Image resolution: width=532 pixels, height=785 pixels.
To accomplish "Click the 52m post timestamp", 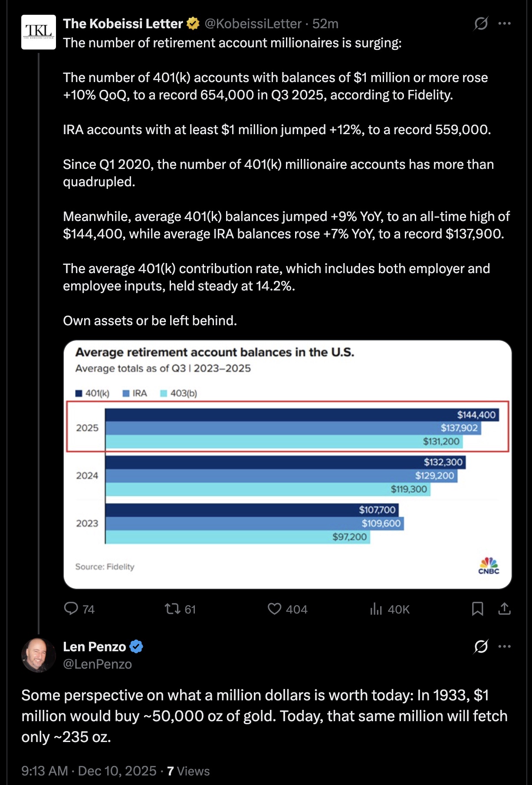I will pyautogui.click(x=325, y=23).
